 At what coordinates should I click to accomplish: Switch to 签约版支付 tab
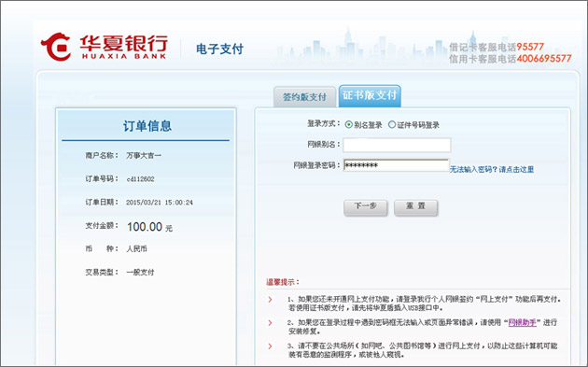point(304,97)
